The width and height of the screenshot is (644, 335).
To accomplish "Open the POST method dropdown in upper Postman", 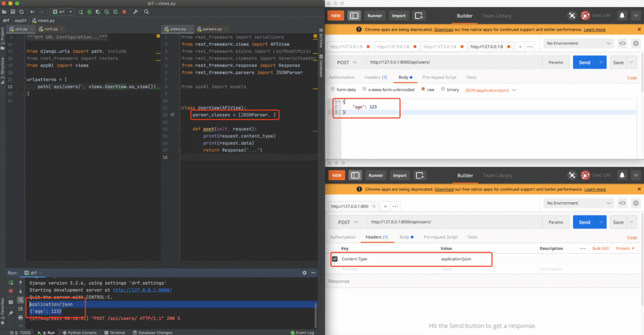I will (347, 62).
